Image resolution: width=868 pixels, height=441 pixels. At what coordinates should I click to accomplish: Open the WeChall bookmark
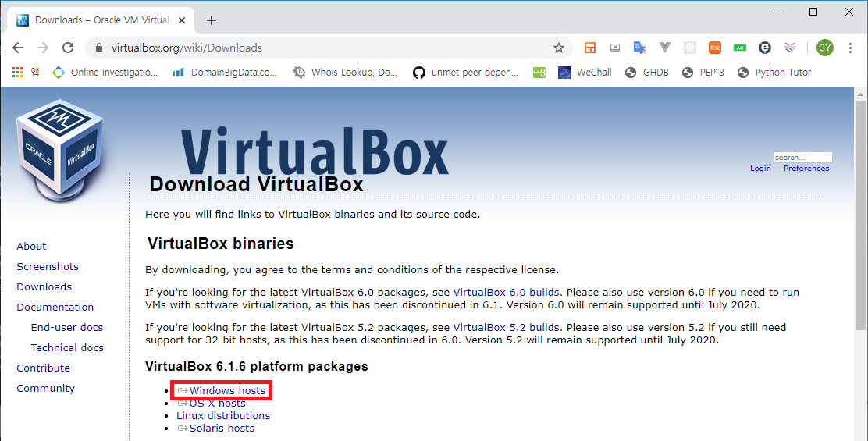click(x=585, y=72)
